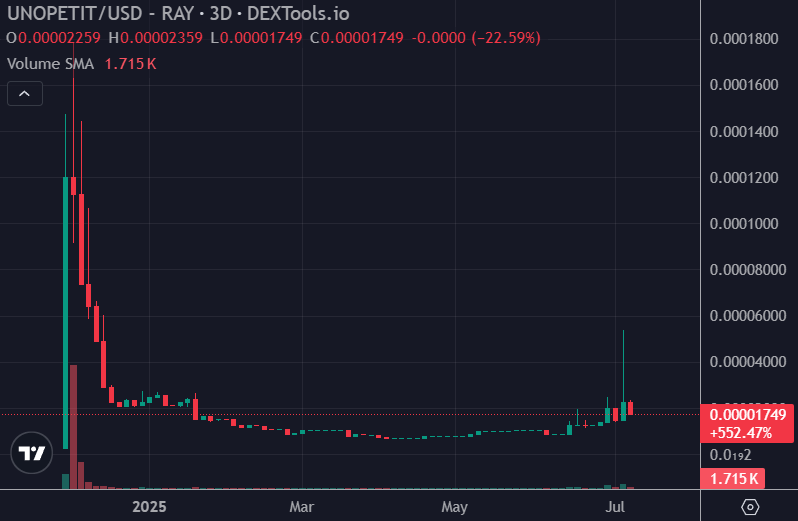Click the tallest red volume bar
The height and width of the screenshot is (521, 798).
tap(73, 426)
